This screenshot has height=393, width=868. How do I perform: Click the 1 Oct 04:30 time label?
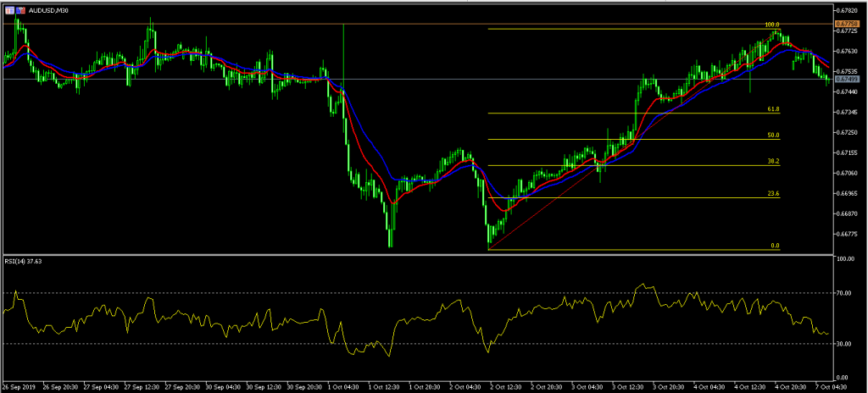(344, 386)
